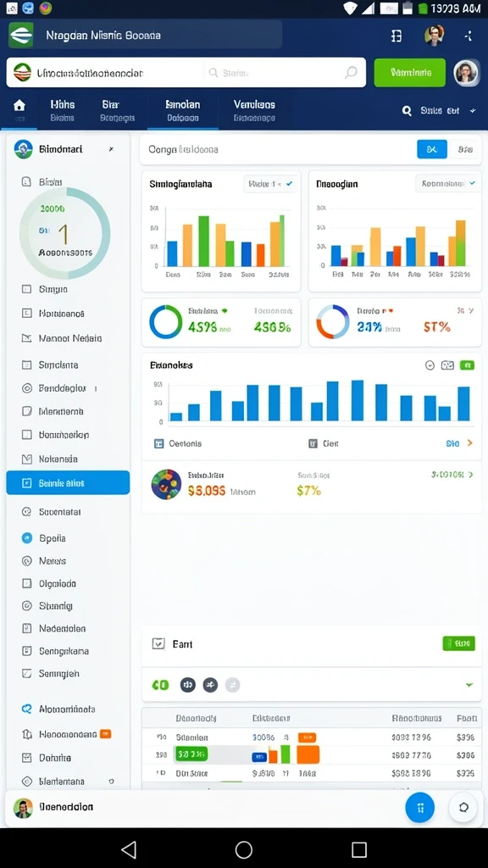Open the profile avatar in top header
Image resolution: width=488 pixels, height=868 pixels.
point(435,36)
